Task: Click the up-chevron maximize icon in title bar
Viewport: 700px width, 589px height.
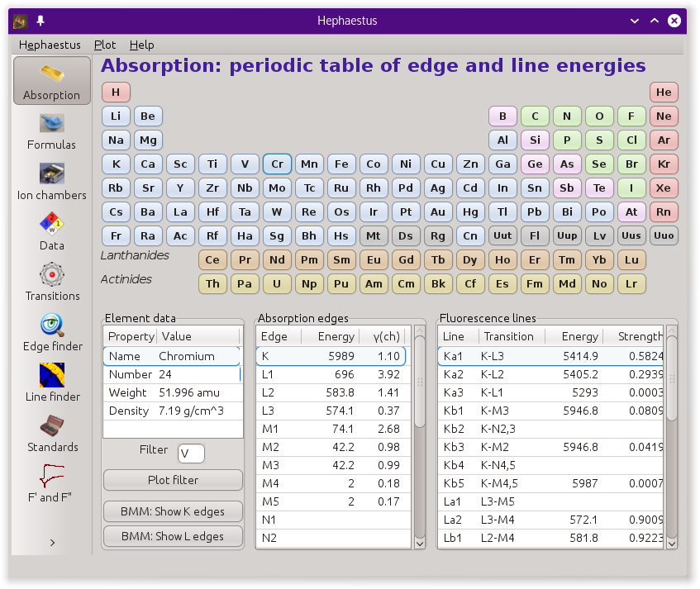Action: (655, 21)
